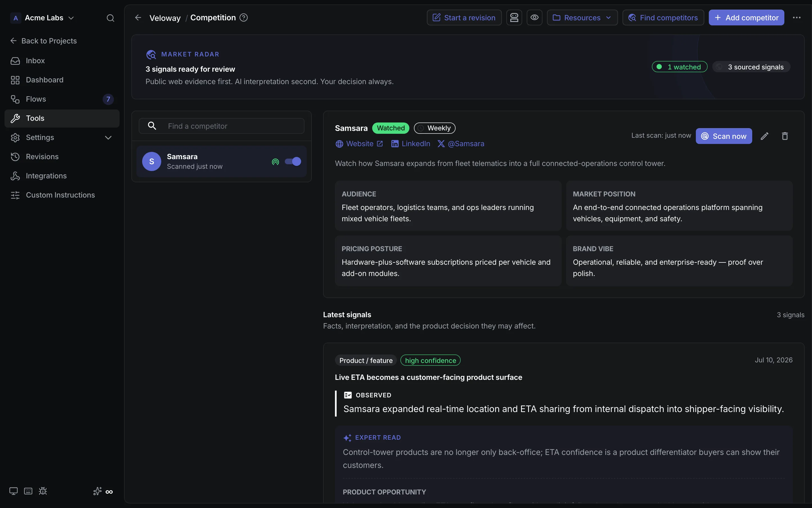Click the back arrow next to Veloway
Viewport: 812px width, 508px height.
(138, 17)
